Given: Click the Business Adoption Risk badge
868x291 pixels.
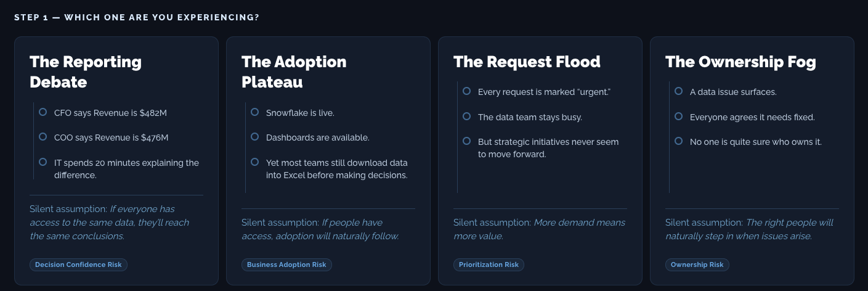Looking at the screenshot, I should pos(286,264).
